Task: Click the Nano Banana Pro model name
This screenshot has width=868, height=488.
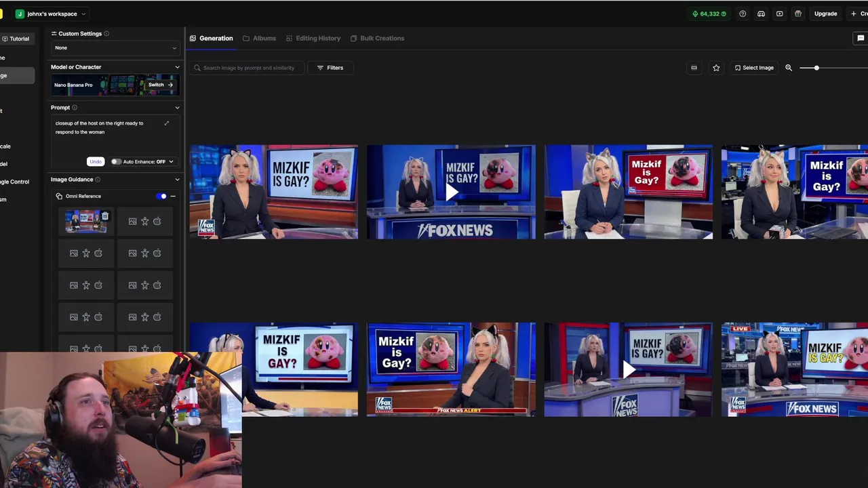Action: click(73, 85)
